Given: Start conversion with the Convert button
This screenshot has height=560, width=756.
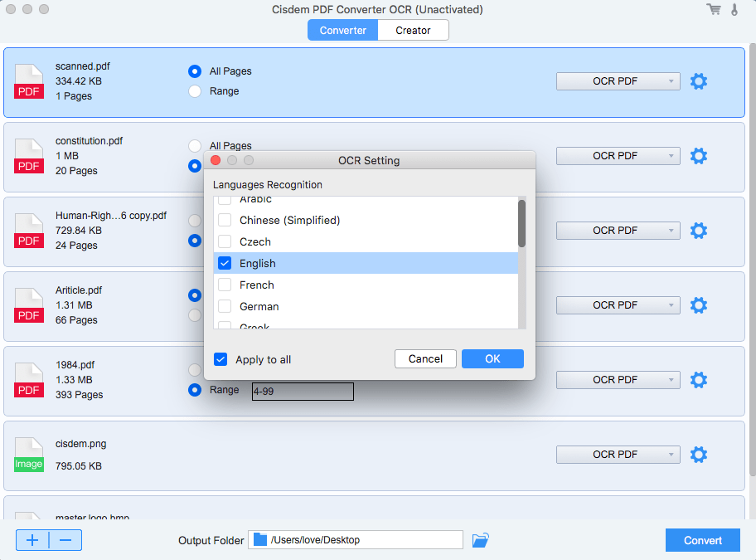Looking at the screenshot, I should tap(702, 540).
